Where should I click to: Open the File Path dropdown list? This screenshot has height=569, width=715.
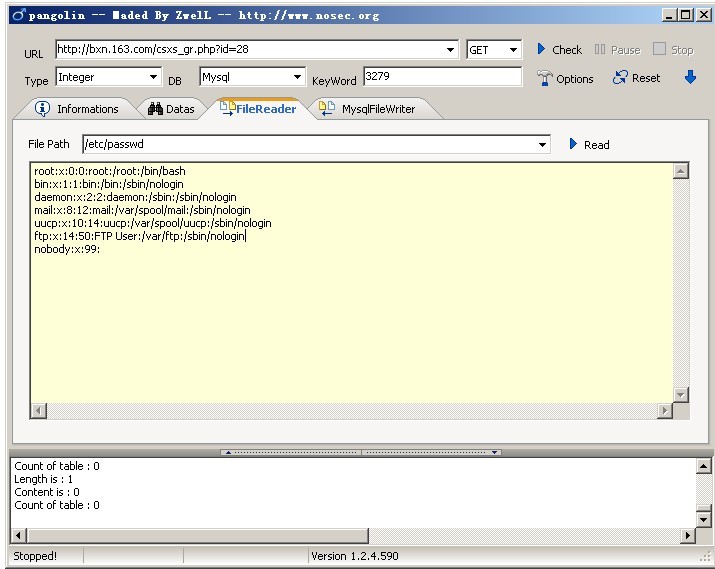[542, 145]
